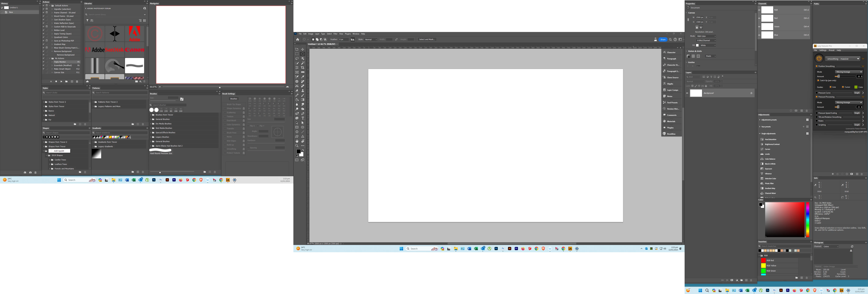Open the Lazy Nezumi Settings menu
Viewport: 868px width, 294px height.
(x=823, y=50)
